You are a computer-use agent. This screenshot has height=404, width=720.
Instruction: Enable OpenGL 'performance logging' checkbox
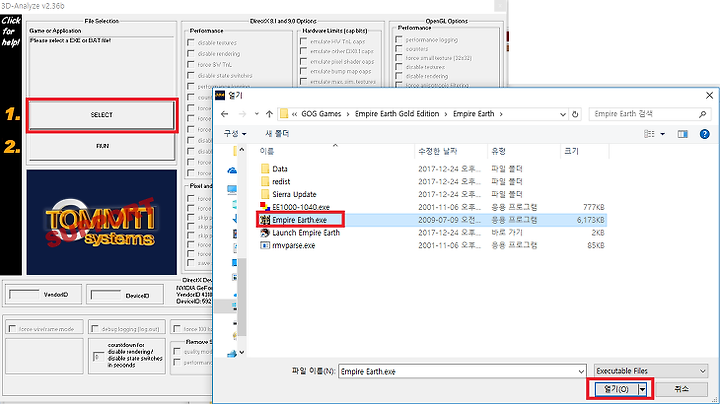[x=399, y=39]
